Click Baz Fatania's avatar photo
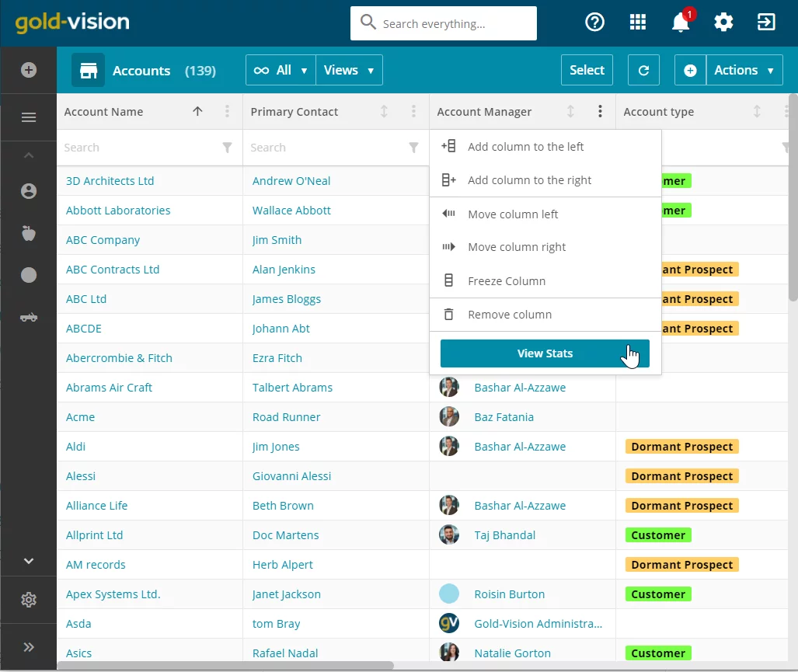 tap(449, 417)
